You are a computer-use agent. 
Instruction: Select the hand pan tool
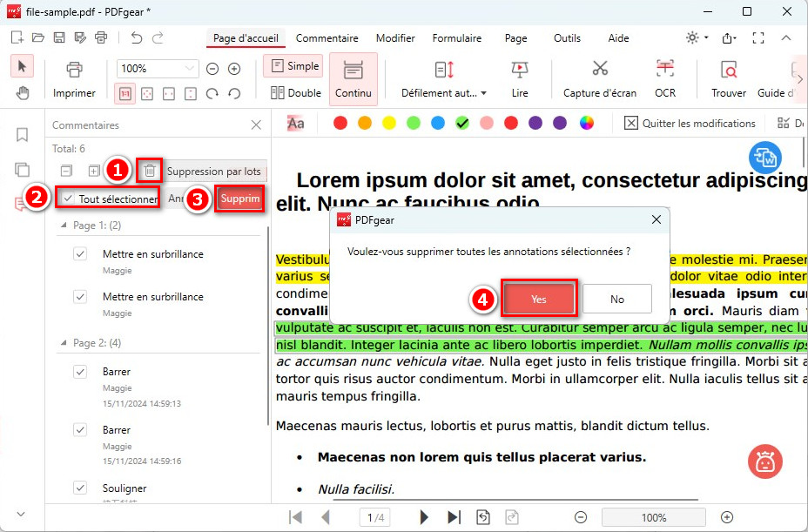(21, 93)
